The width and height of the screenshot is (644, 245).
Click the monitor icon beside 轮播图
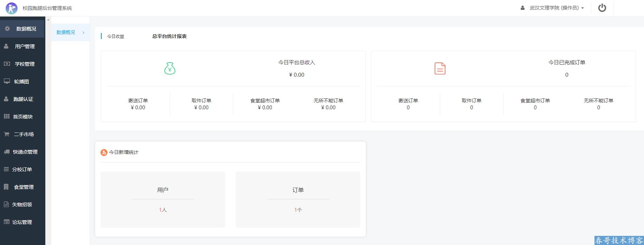click(x=7, y=81)
